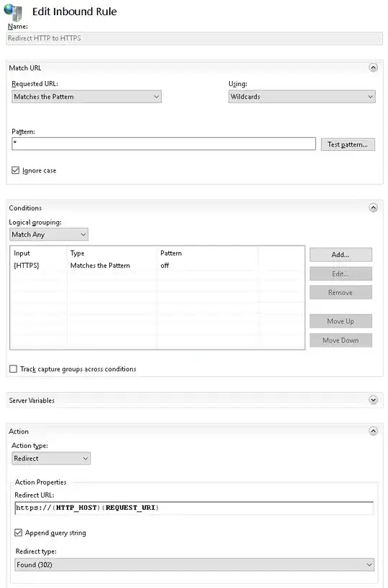This screenshot has height=588, width=388.
Task: Click the Test pattern button
Action: (348, 144)
